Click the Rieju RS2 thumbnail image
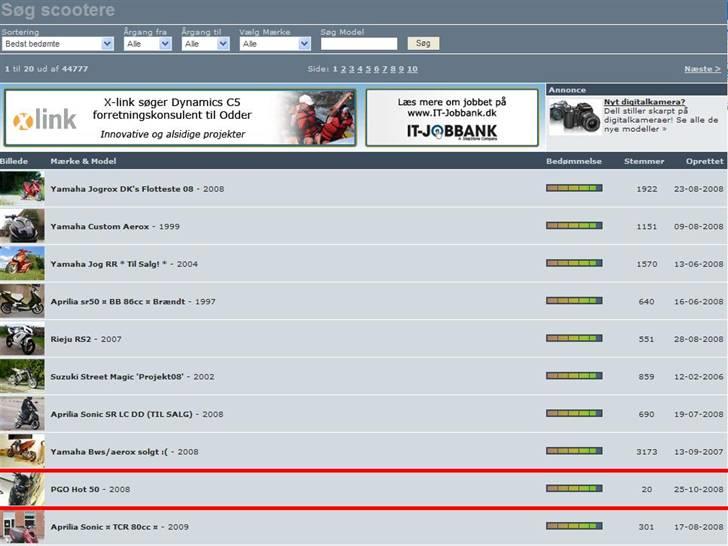Screen dimensions: 728x546 [21, 338]
